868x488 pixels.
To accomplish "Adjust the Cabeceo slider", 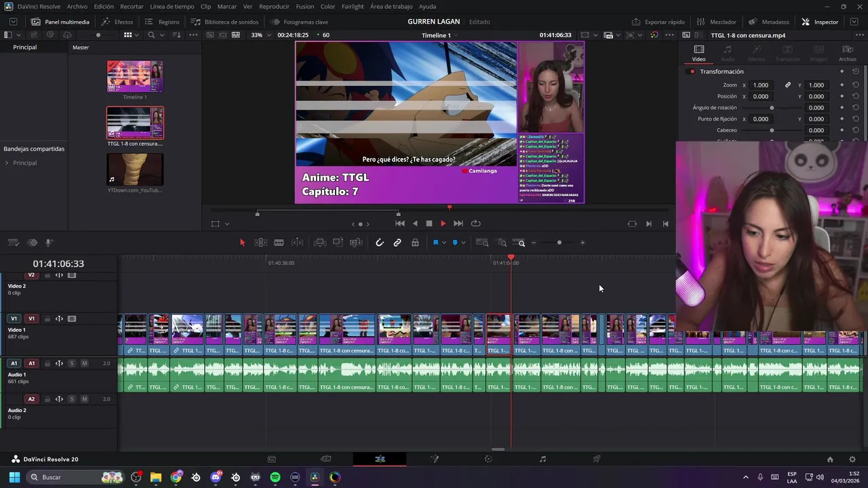I will point(772,130).
